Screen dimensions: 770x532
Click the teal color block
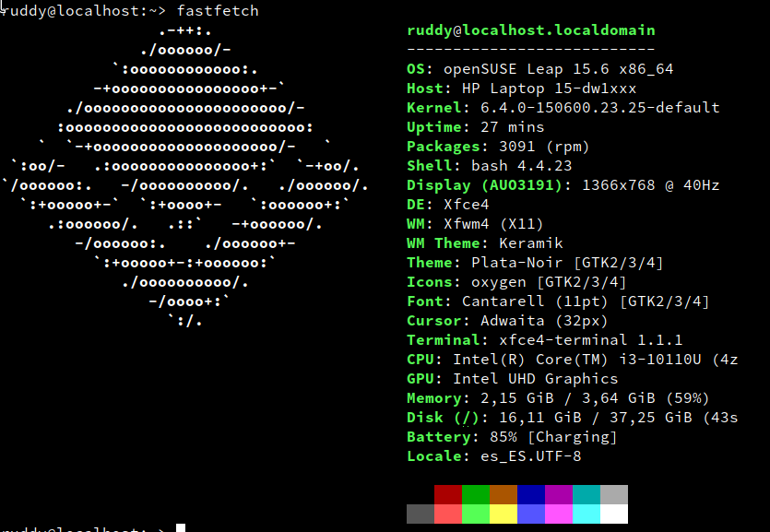point(586,495)
